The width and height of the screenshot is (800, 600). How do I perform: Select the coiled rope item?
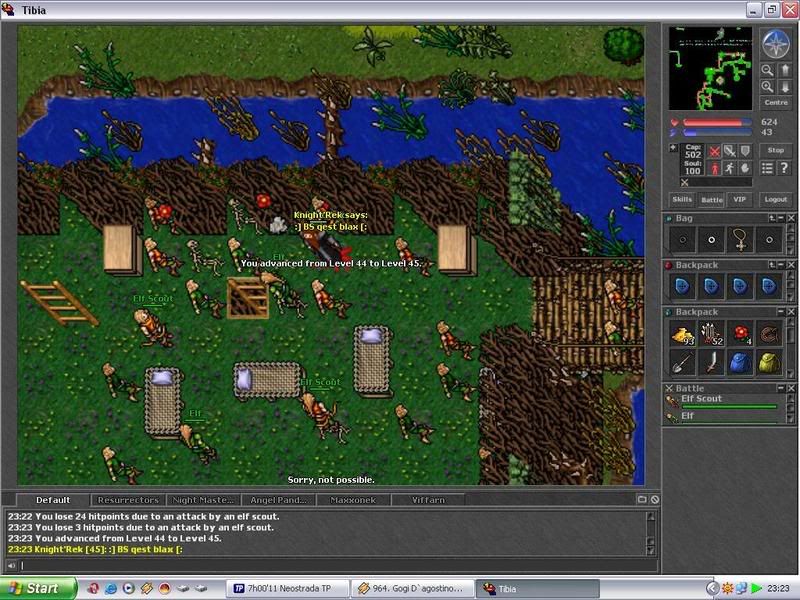769,334
